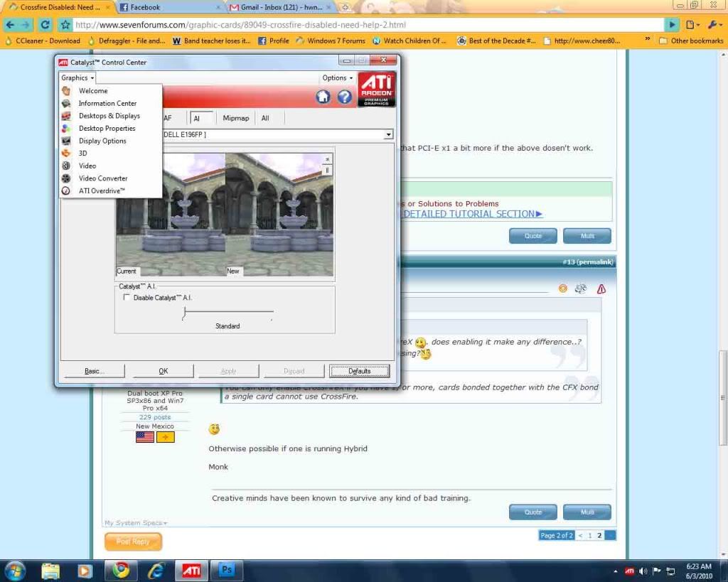Choose Information Center menu item
Screen dimensions: 728x582
[x=108, y=103]
